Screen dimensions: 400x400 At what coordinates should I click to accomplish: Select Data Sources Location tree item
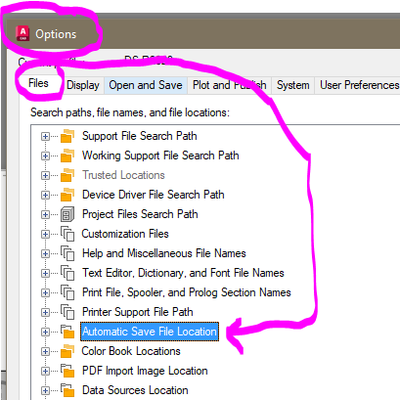[135, 390]
